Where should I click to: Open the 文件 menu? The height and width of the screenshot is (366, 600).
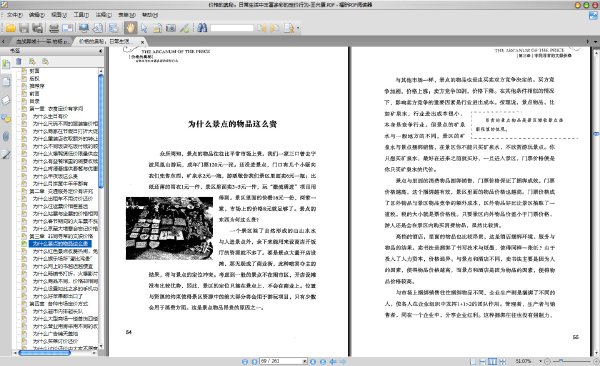tap(15, 15)
